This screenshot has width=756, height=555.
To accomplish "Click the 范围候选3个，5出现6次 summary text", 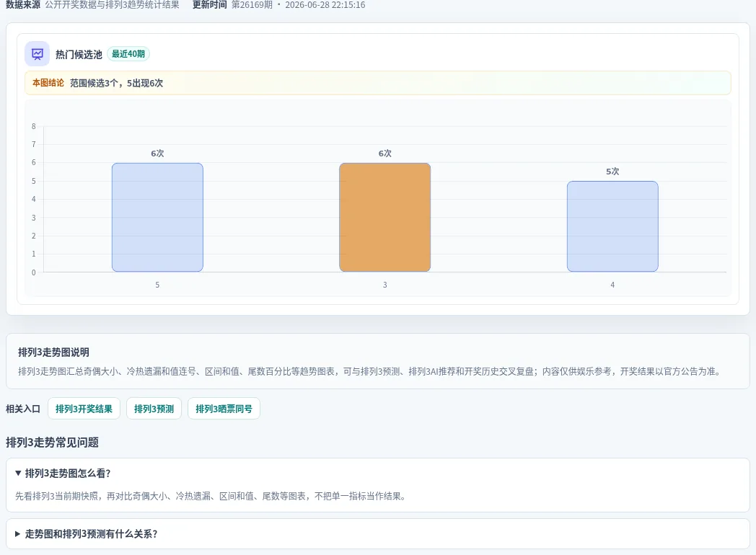I will (116, 83).
